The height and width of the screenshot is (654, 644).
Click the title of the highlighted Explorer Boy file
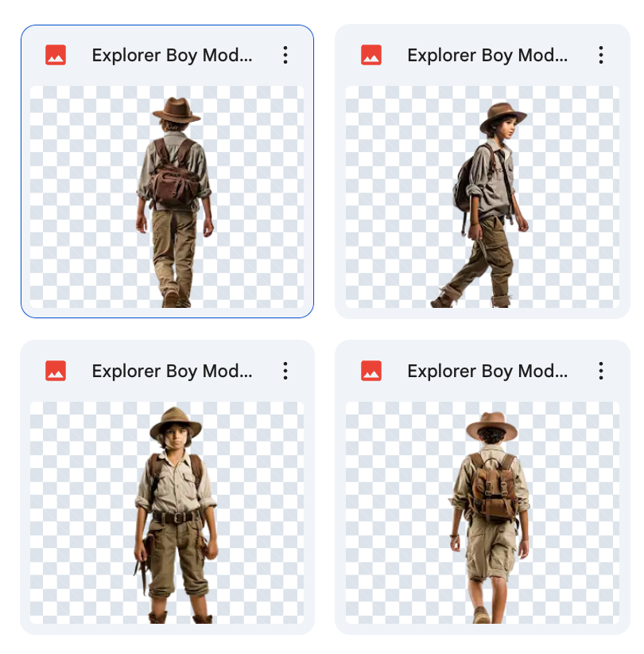[x=172, y=55]
